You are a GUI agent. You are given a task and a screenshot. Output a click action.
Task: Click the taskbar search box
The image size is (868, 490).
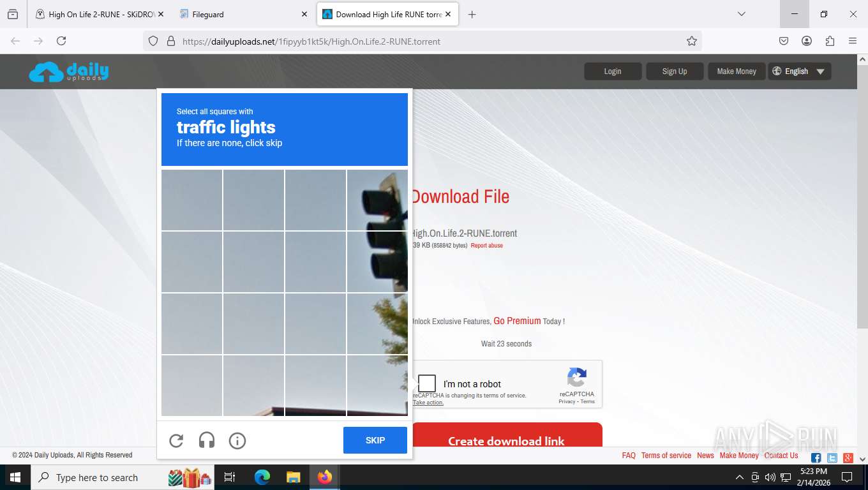(124, 477)
